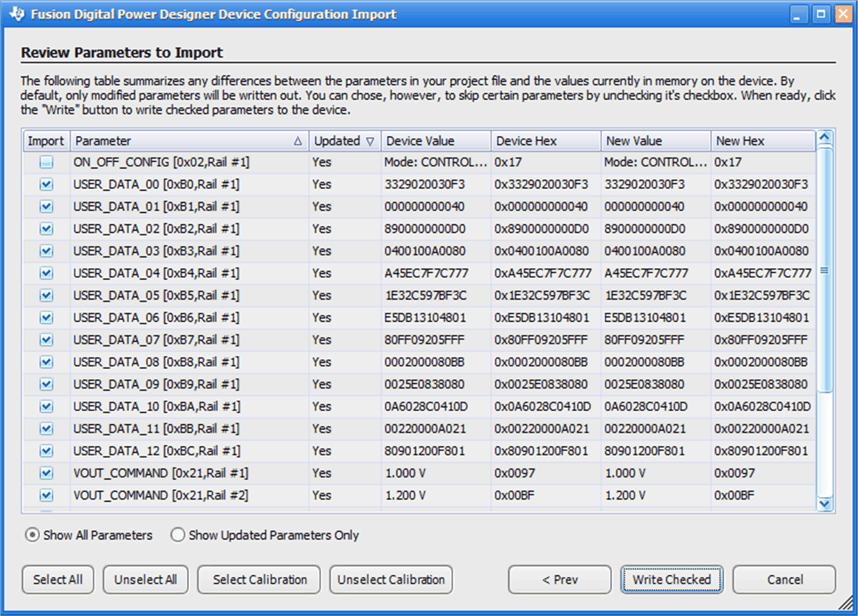This screenshot has width=858, height=616.
Task: Click the TI logo icon in title bar
Action: (17, 13)
